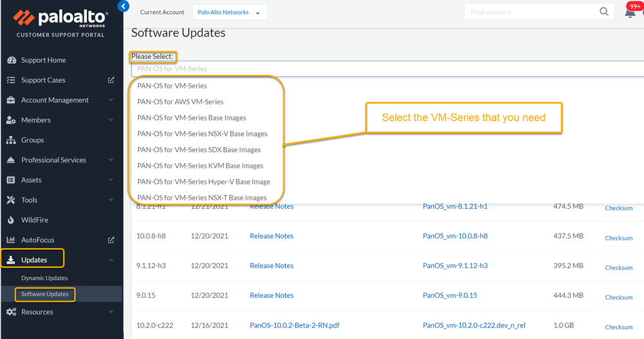This screenshot has width=644, height=339.
Task: Expand the Tools menu chevron
Action: tap(111, 199)
